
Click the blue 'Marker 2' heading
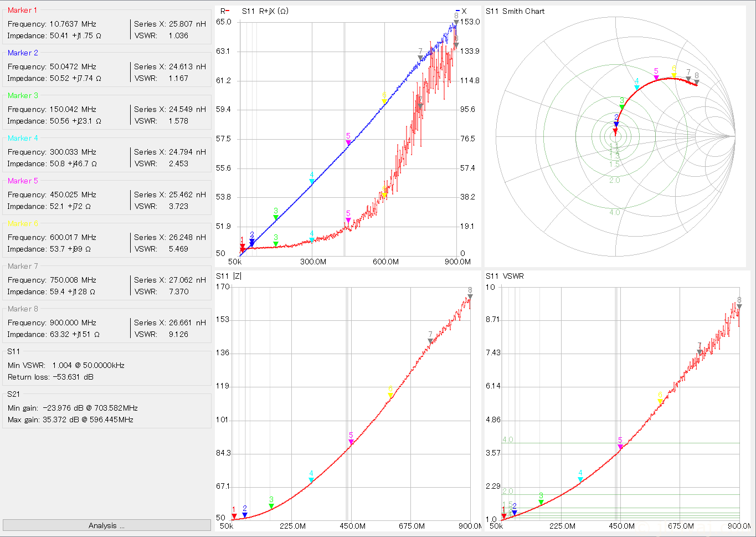coord(23,53)
